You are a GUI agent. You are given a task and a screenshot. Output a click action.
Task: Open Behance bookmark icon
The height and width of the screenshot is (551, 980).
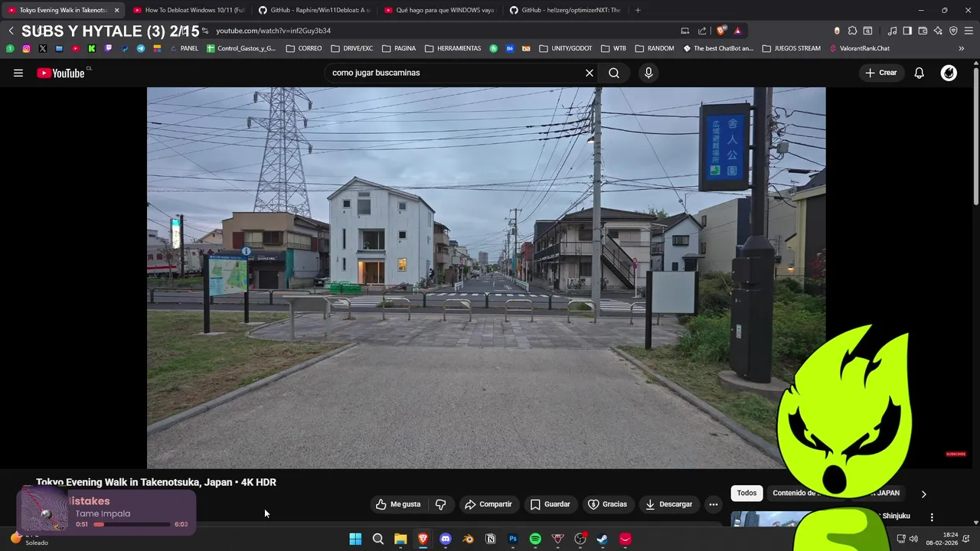click(510, 48)
